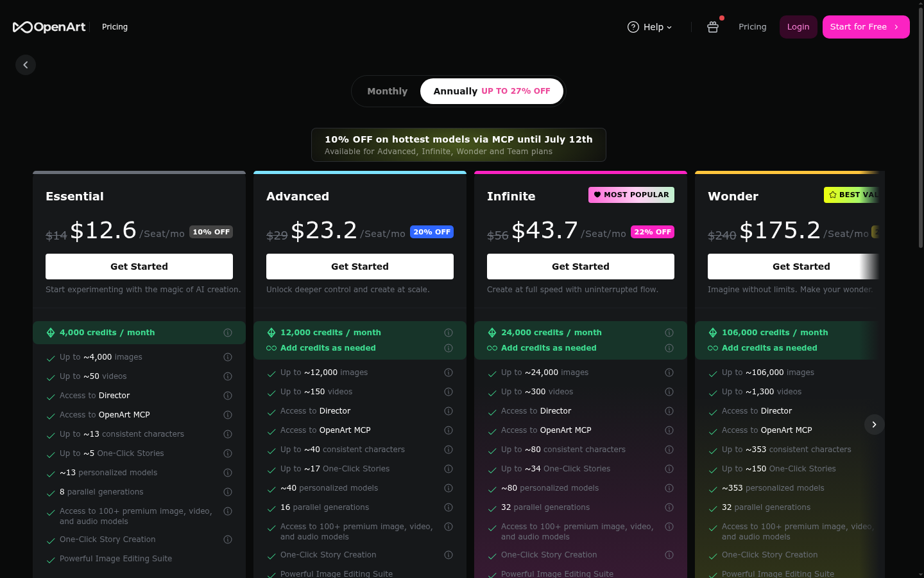The image size is (924, 578).
Task: Info icon beside Up to ~24,000 images
Action: [x=669, y=372]
